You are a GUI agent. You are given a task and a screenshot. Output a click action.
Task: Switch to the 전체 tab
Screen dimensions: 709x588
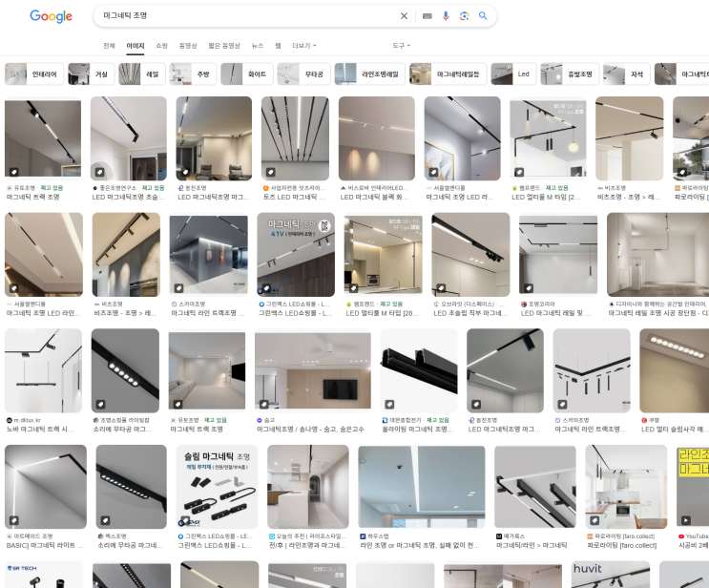109,46
